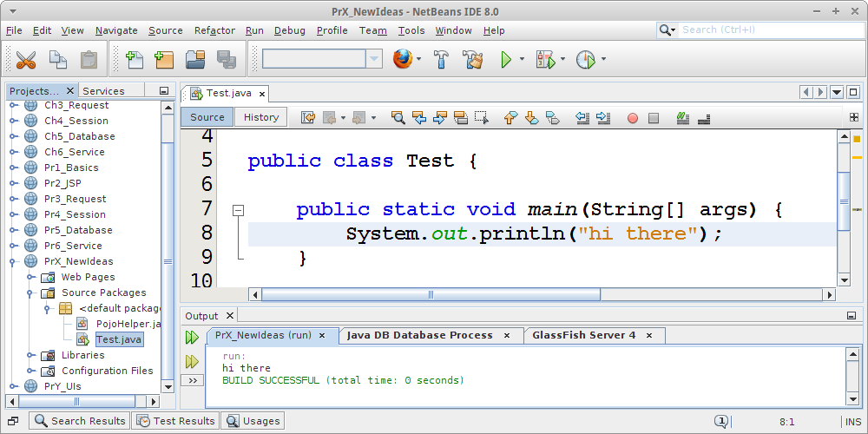
Task: Select GlassFish Server 4 output tab
Action: tap(593, 335)
